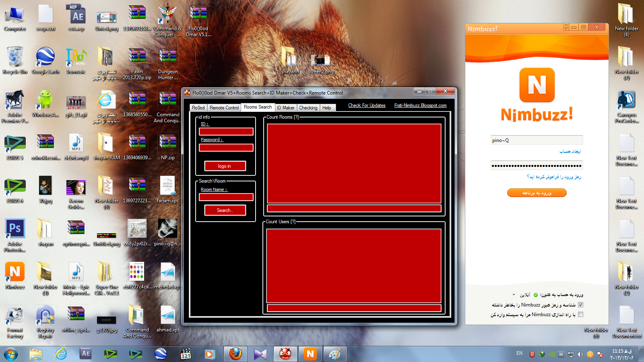Select the Iromusic desktop shortcut

click(x=76, y=60)
